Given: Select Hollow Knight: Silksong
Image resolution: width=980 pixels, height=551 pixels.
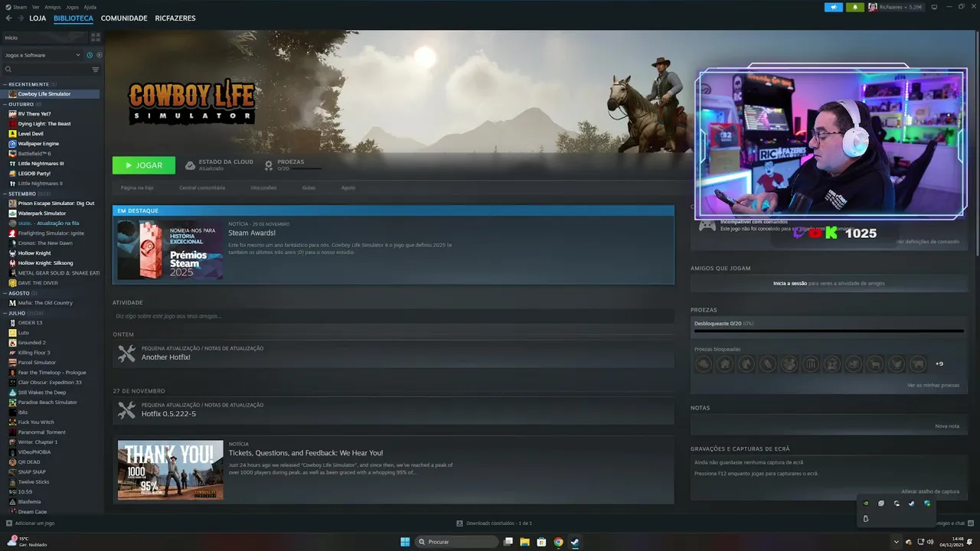Looking at the screenshot, I should coord(47,263).
